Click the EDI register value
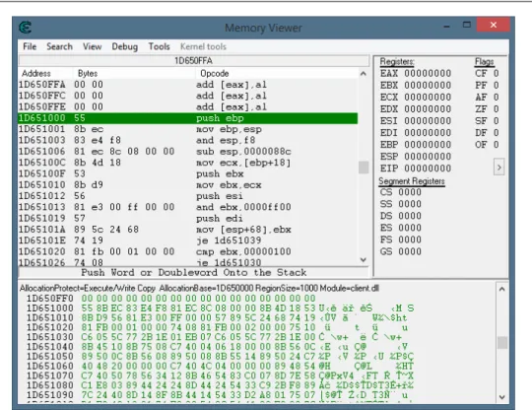The height and width of the screenshot is (410, 532). coord(428,133)
